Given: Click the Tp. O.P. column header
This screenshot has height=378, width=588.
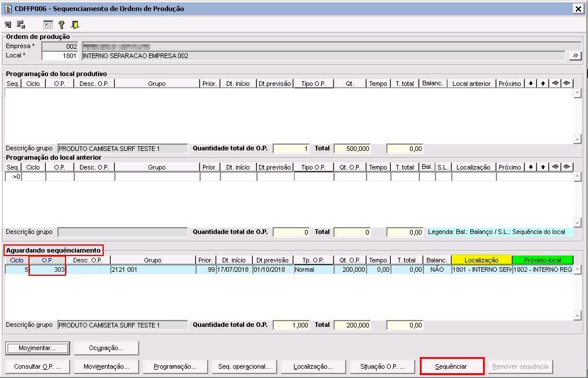Looking at the screenshot, I should click(314, 260).
